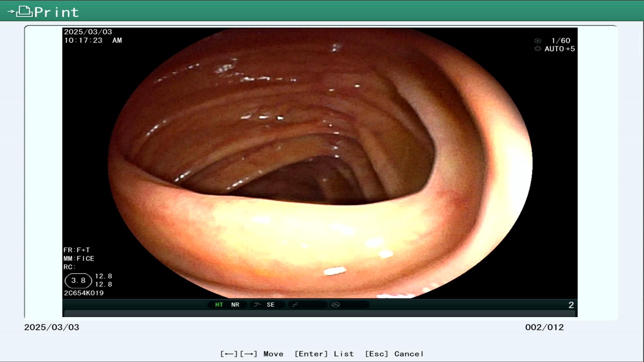Click the scope serial 2C654K019

click(84, 293)
